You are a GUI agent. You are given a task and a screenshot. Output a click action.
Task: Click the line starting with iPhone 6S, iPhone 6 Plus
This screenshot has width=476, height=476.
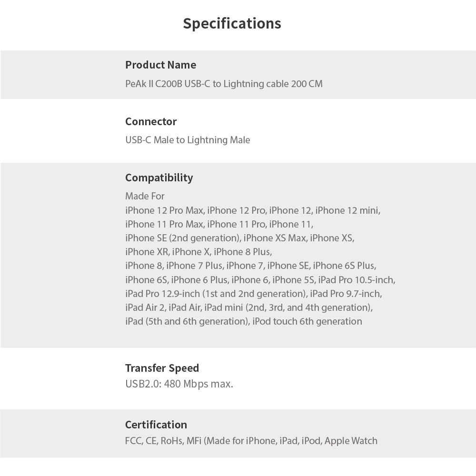(x=260, y=279)
